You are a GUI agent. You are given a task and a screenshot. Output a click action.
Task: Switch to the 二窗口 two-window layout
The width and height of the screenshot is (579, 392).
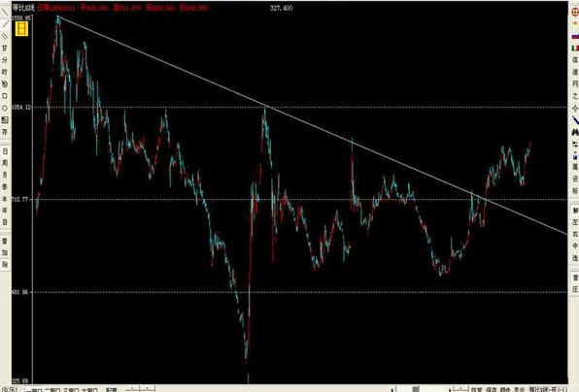click(52, 389)
